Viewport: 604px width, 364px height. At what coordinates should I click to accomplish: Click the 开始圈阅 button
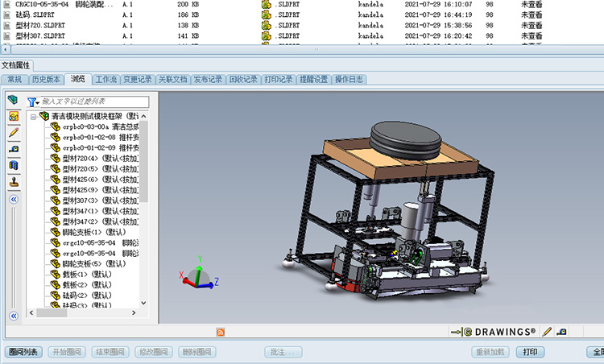click(67, 352)
